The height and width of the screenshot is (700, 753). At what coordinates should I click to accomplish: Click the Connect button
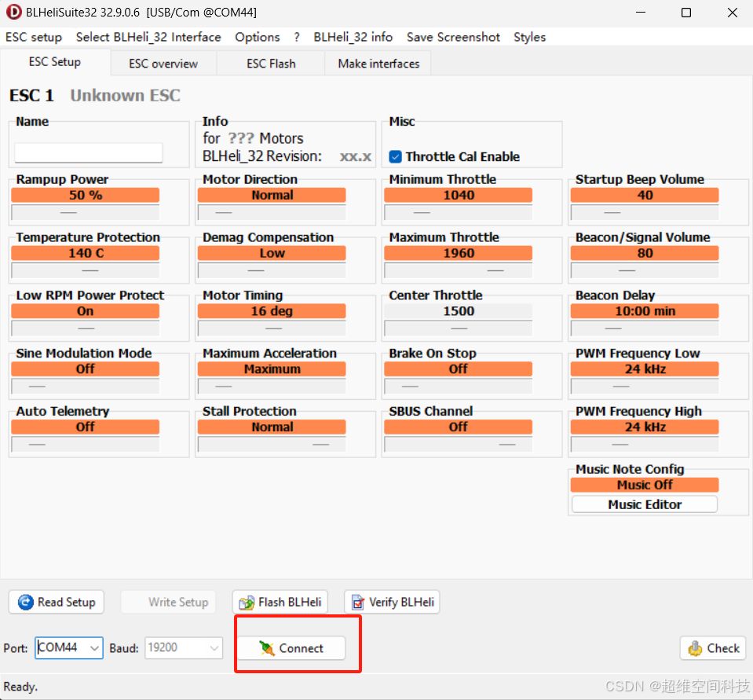(x=291, y=648)
